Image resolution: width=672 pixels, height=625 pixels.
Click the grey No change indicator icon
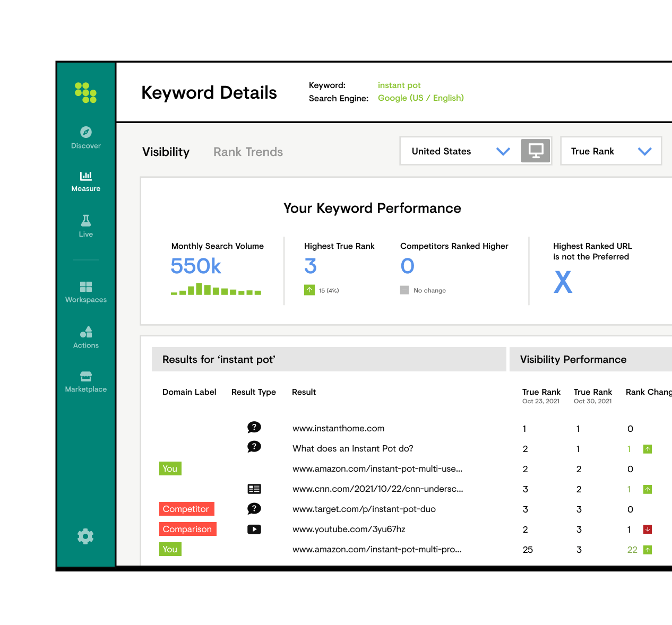[404, 290]
